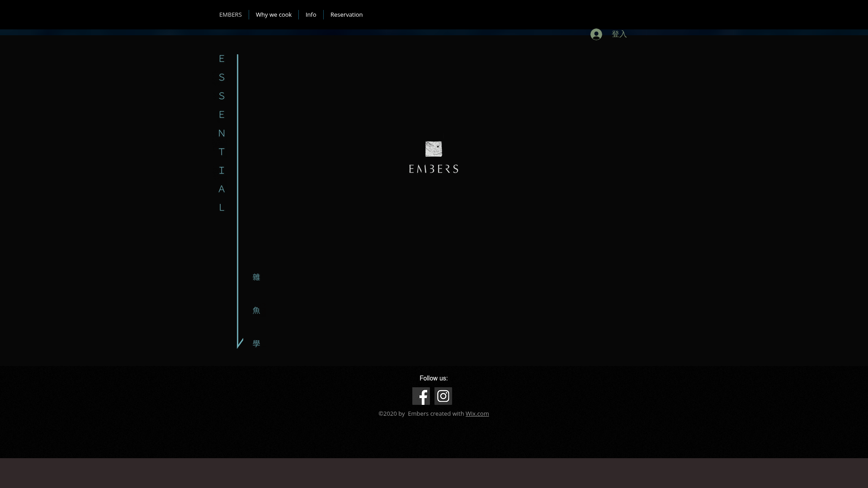Viewport: 868px width, 488px height.
Task: Click the 雜 character text
Action: coord(256,277)
